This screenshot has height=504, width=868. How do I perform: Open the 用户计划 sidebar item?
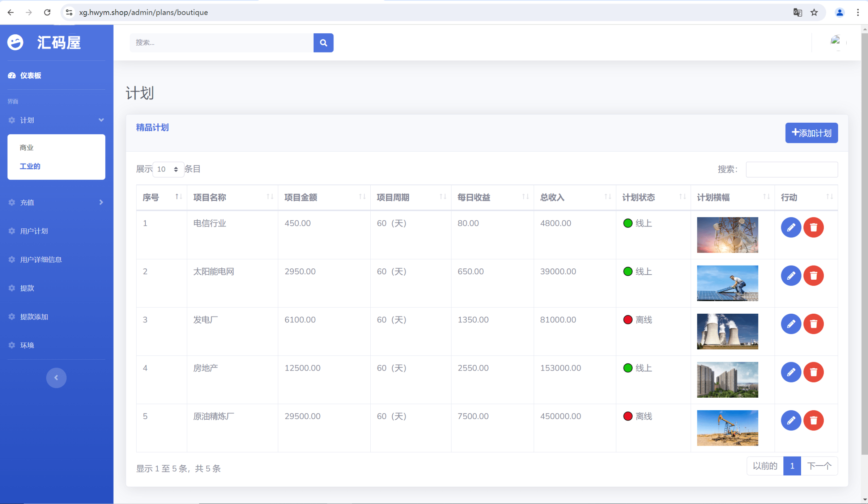34,231
